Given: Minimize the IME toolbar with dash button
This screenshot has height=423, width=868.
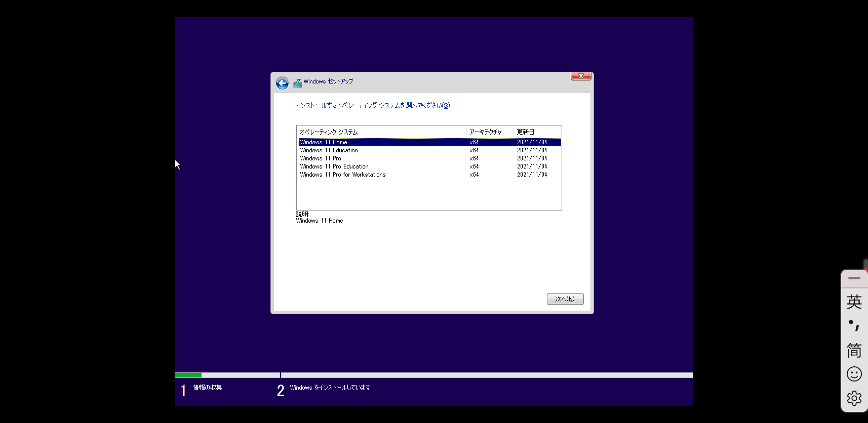Looking at the screenshot, I should (854, 278).
